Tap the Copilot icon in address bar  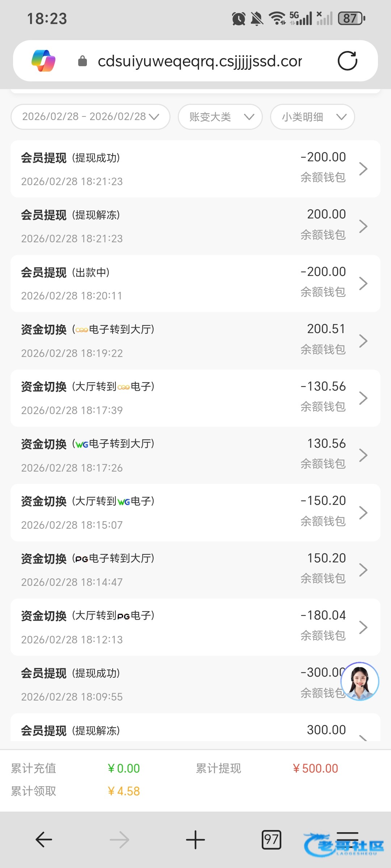(43, 61)
